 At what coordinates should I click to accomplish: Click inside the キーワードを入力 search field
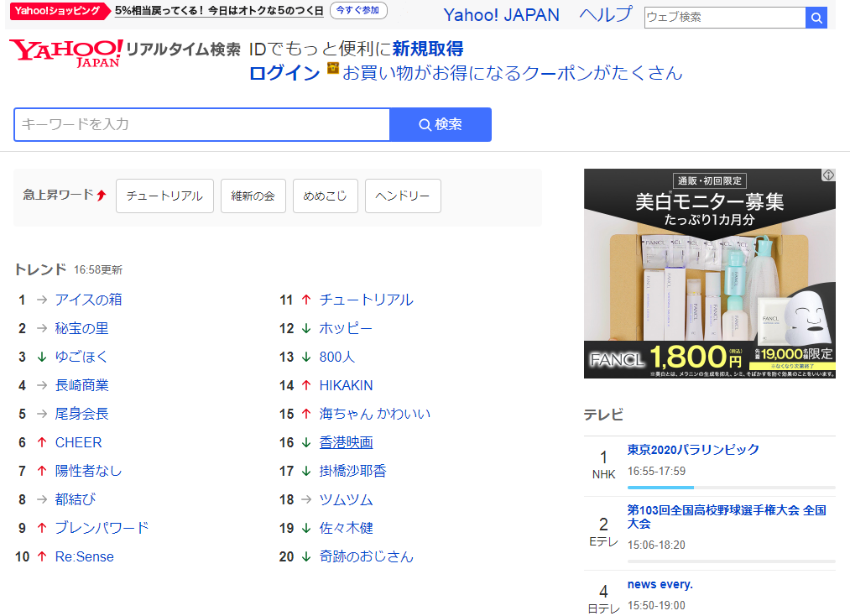coord(201,123)
